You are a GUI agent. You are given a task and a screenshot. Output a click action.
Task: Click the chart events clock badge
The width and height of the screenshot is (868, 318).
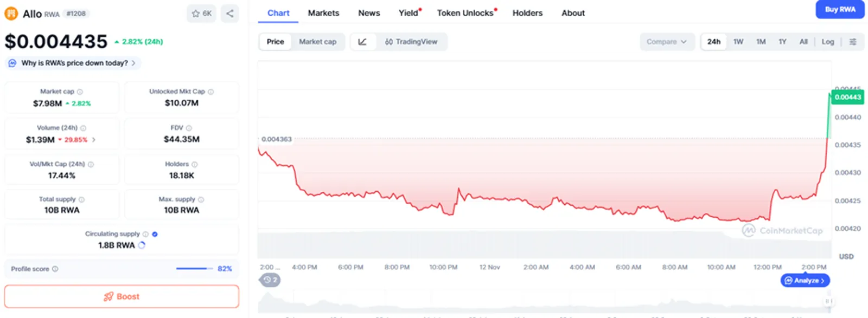[x=270, y=280]
